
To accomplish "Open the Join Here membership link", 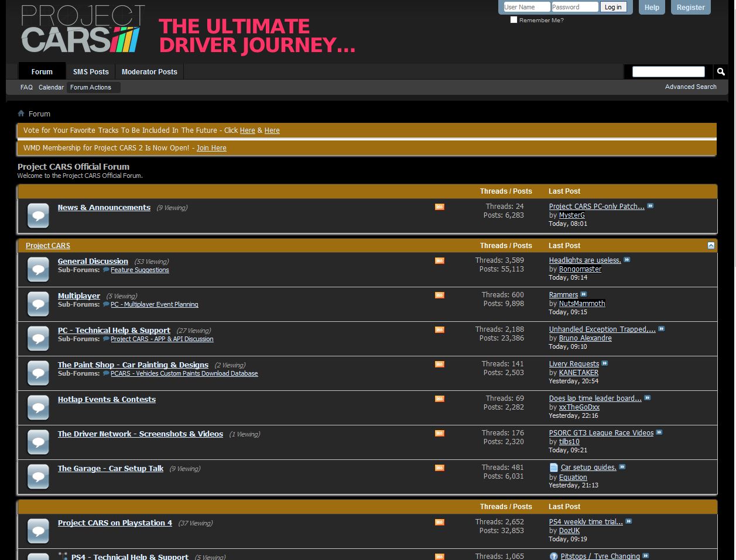I will pyautogui.click(x=211, y=148).
